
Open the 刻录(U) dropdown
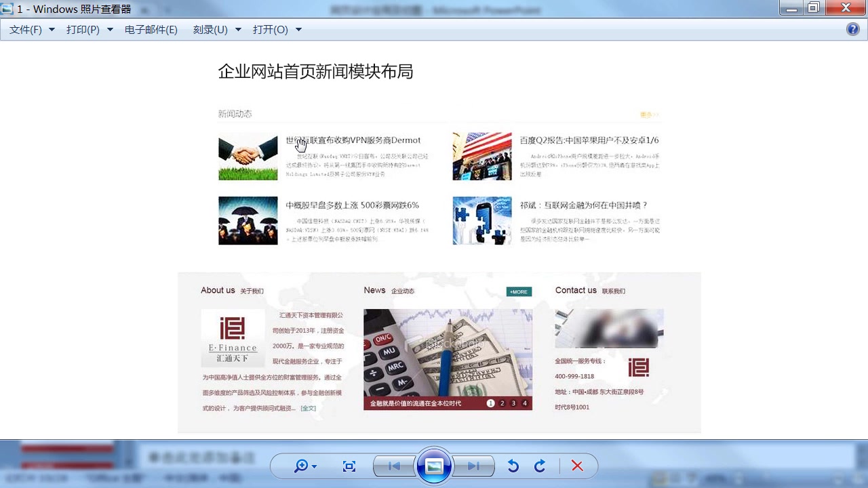coord(209,29)
